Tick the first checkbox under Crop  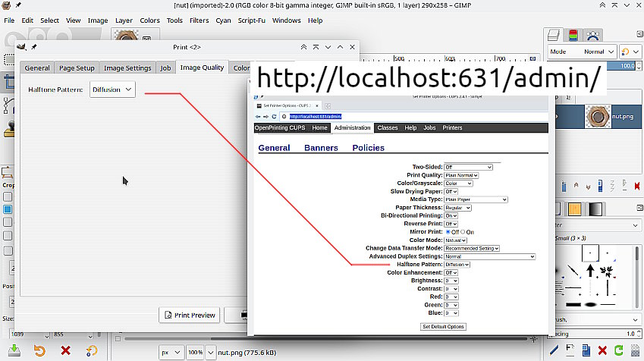coord(8,196)
